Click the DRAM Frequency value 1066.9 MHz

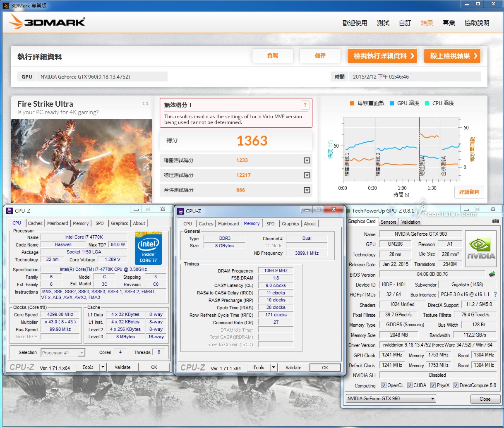point(276,270)
